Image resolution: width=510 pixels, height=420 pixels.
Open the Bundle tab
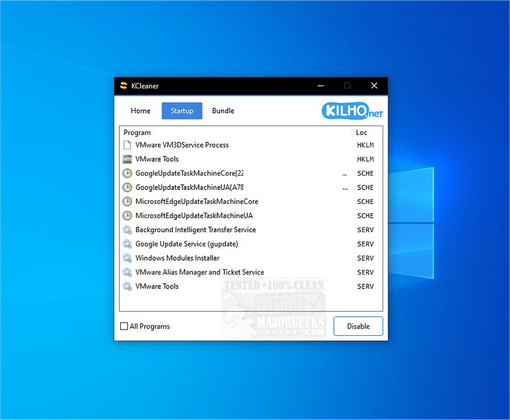223,111
